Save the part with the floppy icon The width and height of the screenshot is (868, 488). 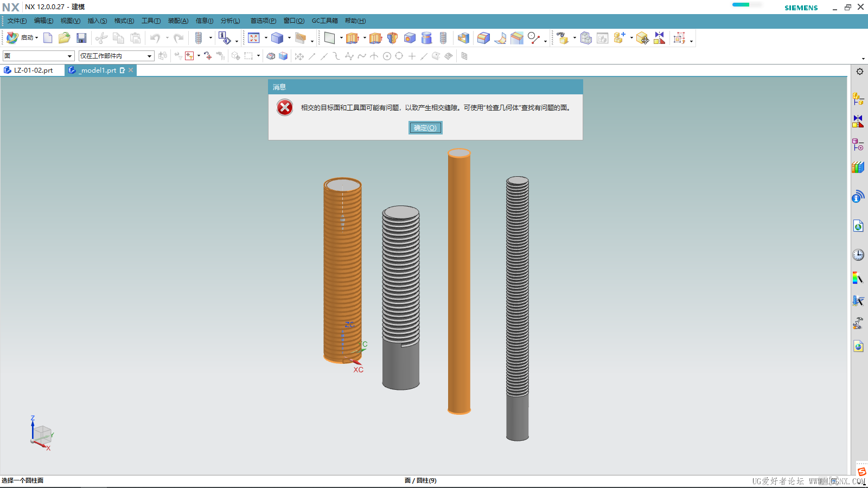click(x=81, y=38)
